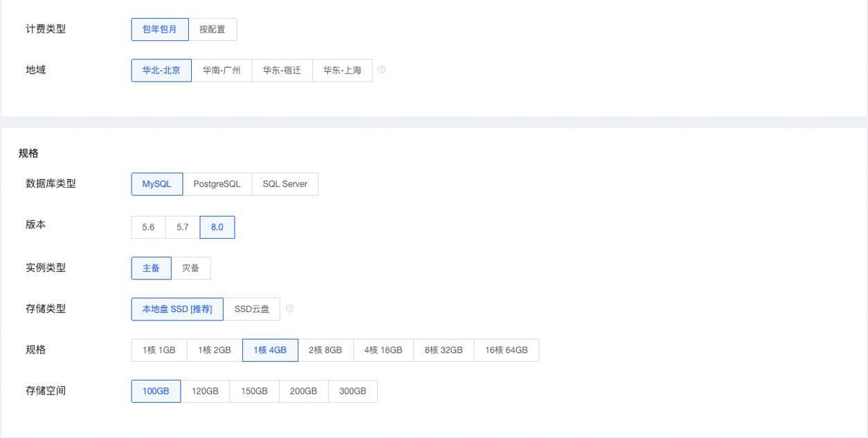Image resolution: width=868 pixels, height=438 pixels.
Task: Pick the 华东-上海 region
Action: click(342, 70)
